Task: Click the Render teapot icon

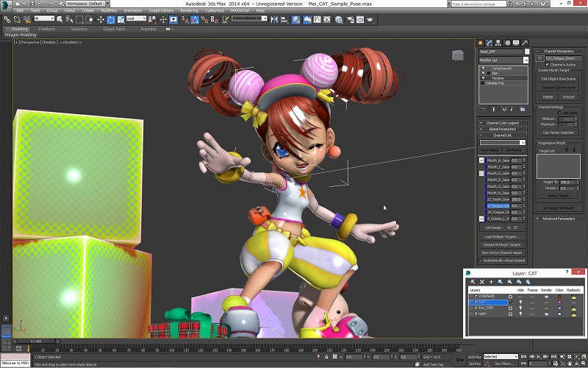Action: click(370, 19)
